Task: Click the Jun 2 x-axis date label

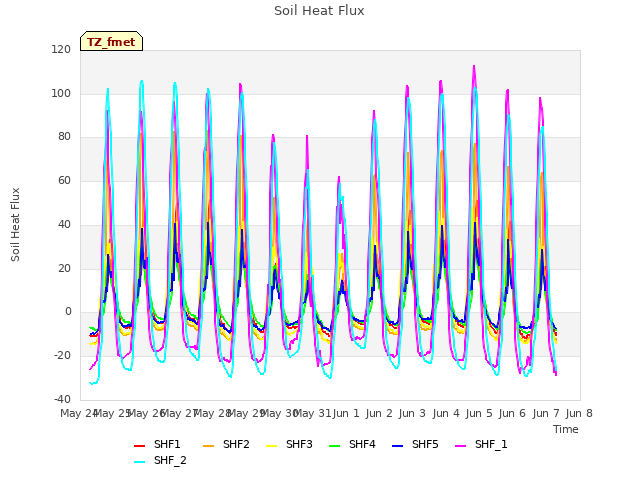Action: point(379,413)
